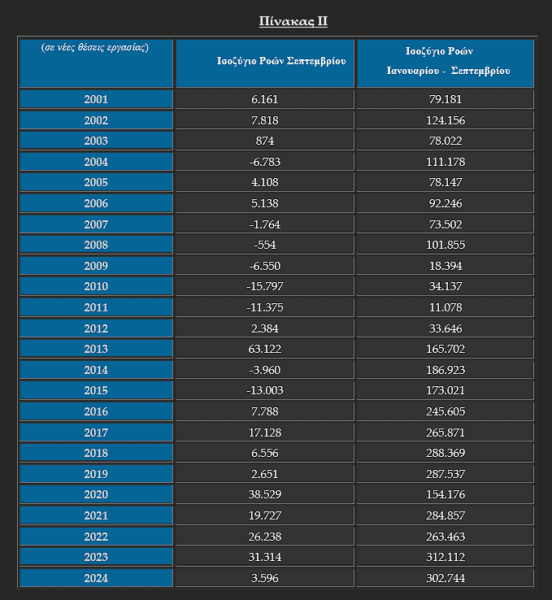Select the 302.744 cell for 2024
Image resolution: width=552 pixels, height=600 pixels.
pyautogui.click(x=445, y=577)
